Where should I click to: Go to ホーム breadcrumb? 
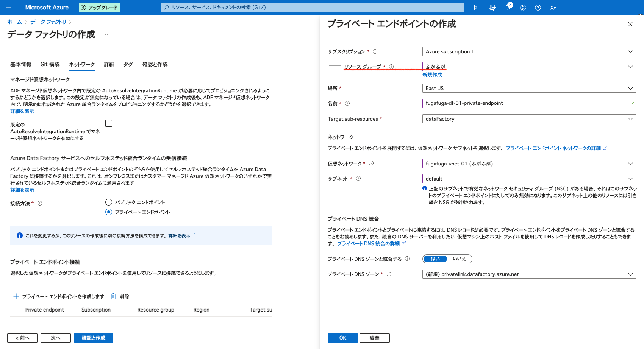[14, 22]
